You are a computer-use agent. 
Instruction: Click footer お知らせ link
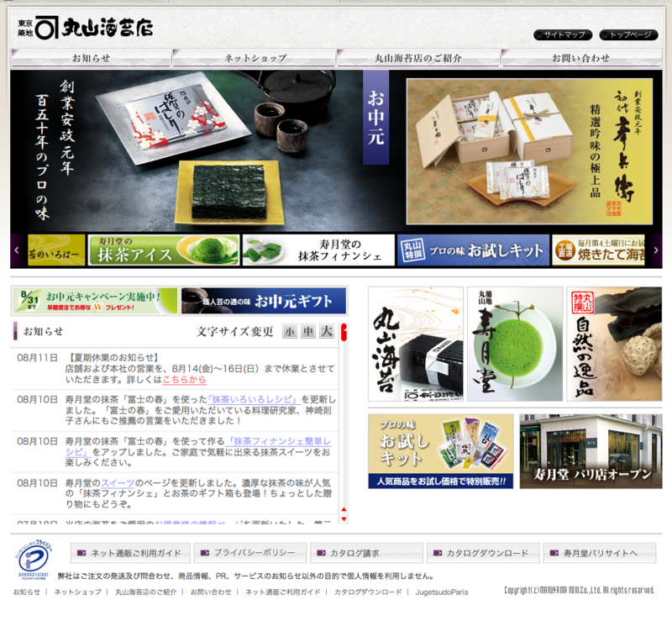27,592
